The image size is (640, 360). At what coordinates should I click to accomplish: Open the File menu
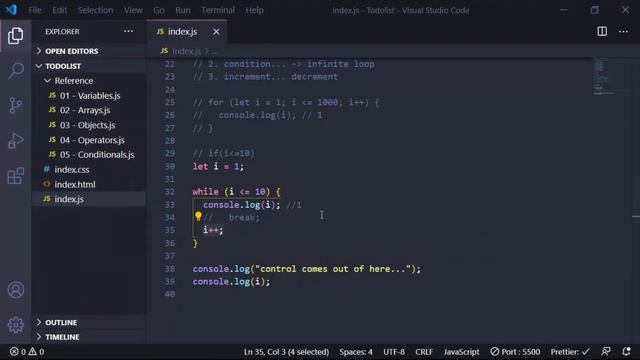pyautogui.click(x=35, y=10)
